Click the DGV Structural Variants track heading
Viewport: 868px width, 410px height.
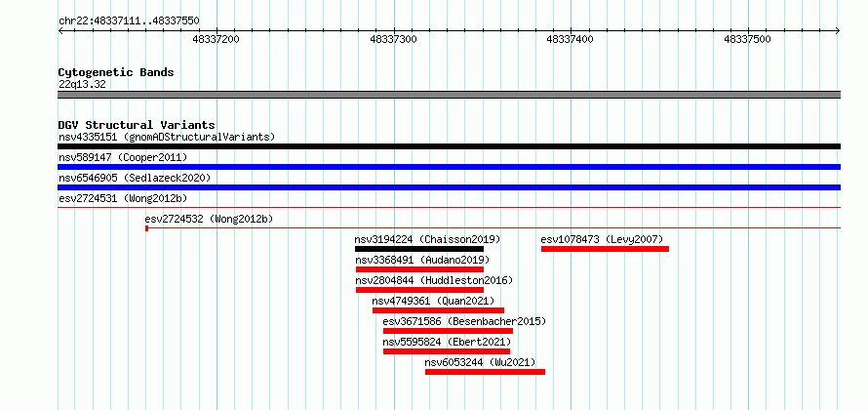click(137, 125)
